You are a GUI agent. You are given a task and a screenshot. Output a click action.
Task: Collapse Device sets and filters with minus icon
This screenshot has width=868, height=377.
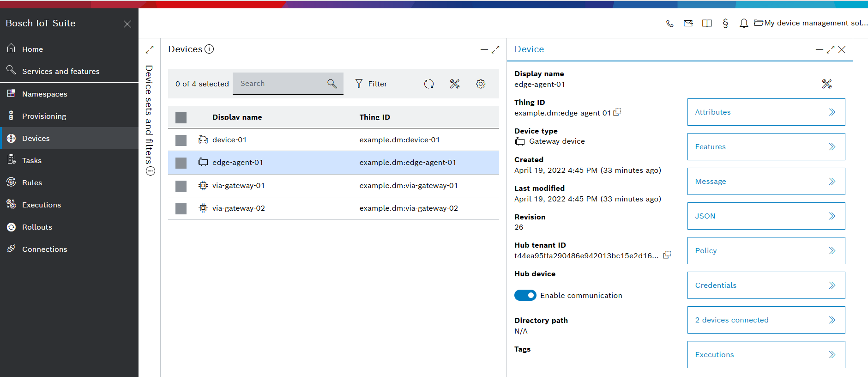click(x=151, y=171)
